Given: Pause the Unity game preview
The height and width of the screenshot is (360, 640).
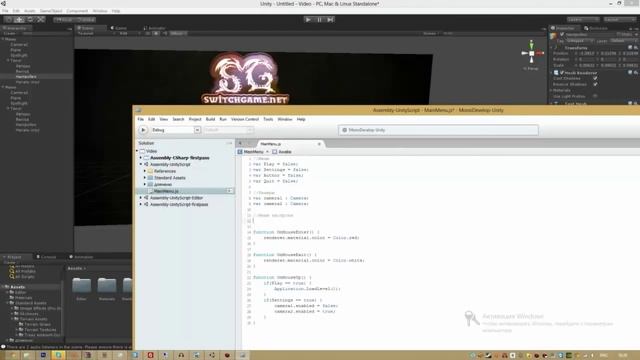Looking at the screenshot, I should [320, 19].
